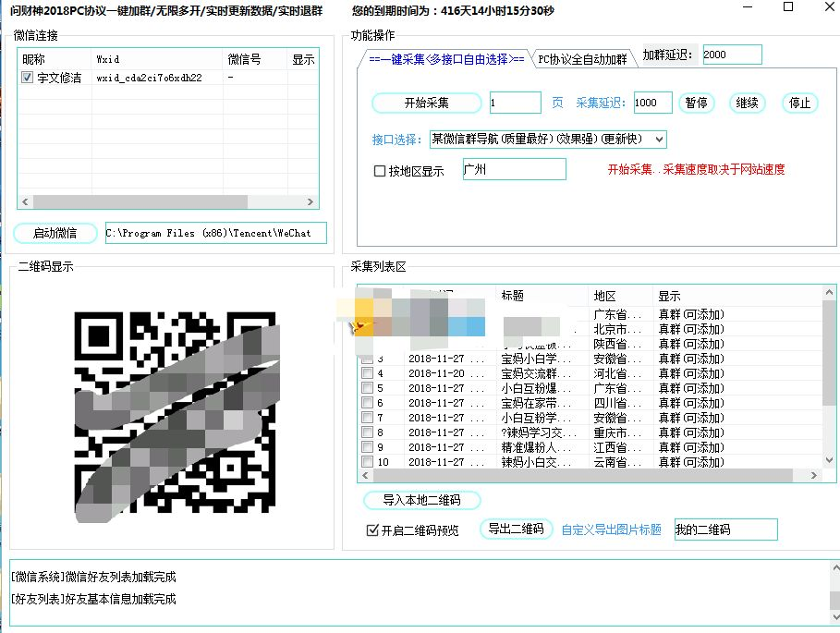Toggle the 按地区显示 checkbox
Image resolution: width=840 pixels, height=633 pixels.
tap(379, 171)
